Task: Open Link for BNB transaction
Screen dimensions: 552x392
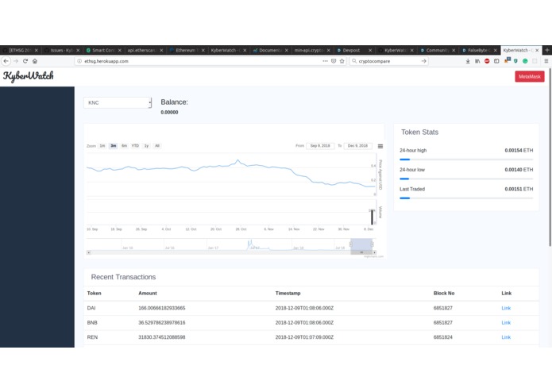Action: coord(506,322)
